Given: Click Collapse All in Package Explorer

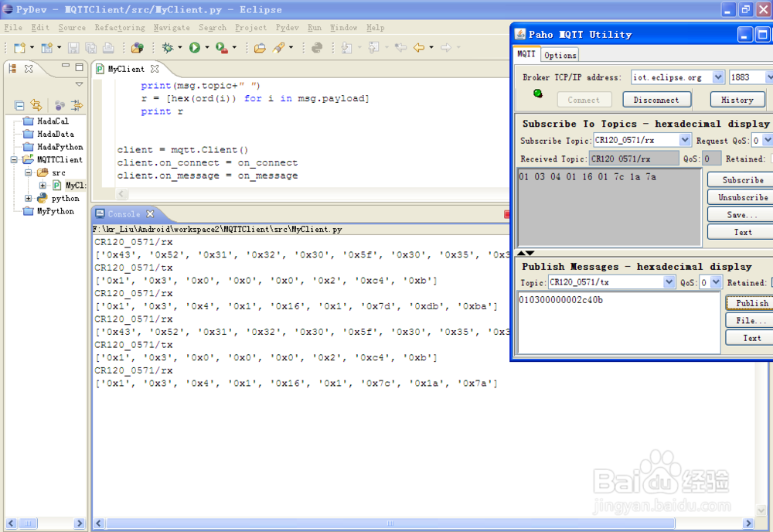Looking at the screenshot, I should (x=19, y=105).
